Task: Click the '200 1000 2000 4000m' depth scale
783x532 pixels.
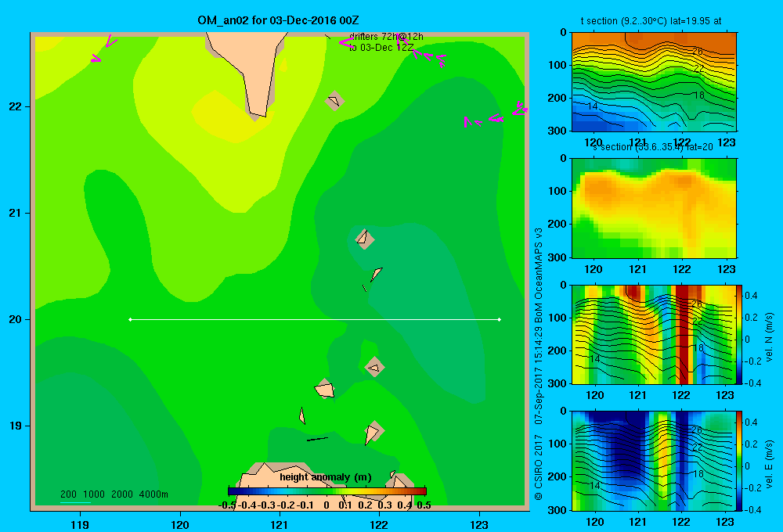Action: pos(114,494)
